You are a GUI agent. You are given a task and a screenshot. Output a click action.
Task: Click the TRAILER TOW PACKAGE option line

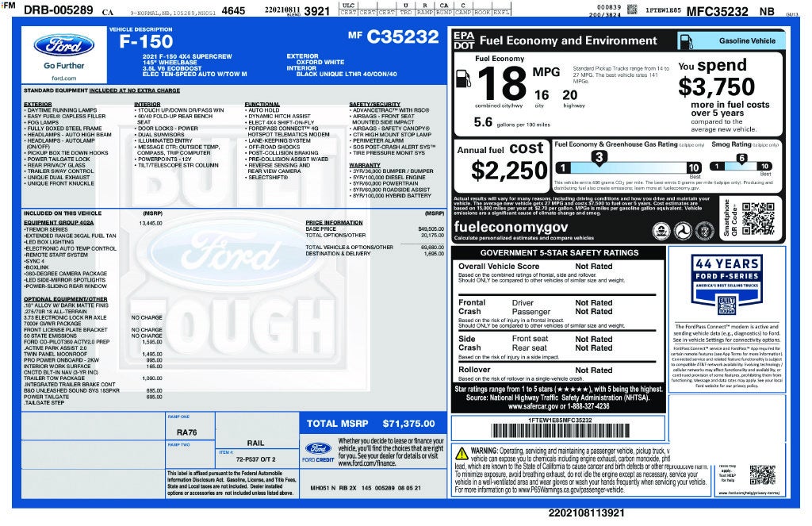tap(93, 378)
